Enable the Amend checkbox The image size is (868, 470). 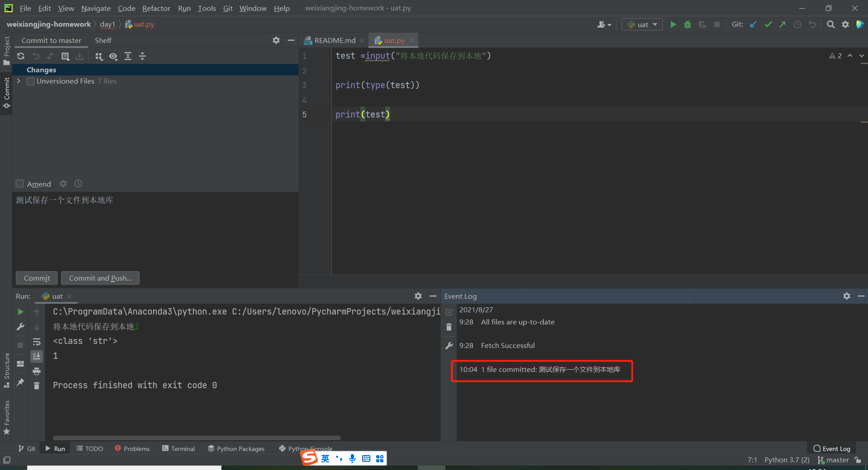tap(20, 183)
